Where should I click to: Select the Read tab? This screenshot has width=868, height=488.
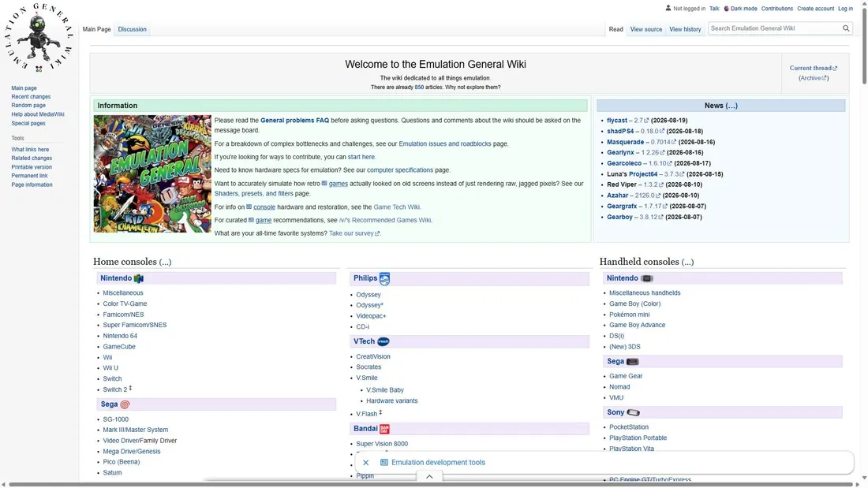pos(616,29)
